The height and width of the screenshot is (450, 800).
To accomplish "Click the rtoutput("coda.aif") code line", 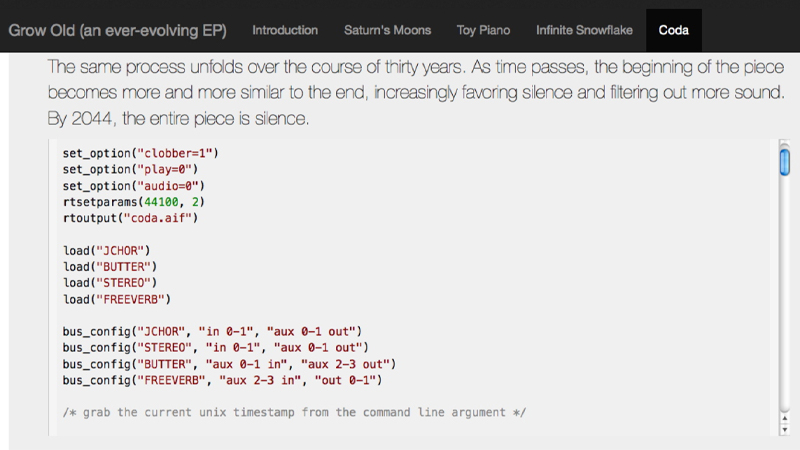I will (130, 218).
